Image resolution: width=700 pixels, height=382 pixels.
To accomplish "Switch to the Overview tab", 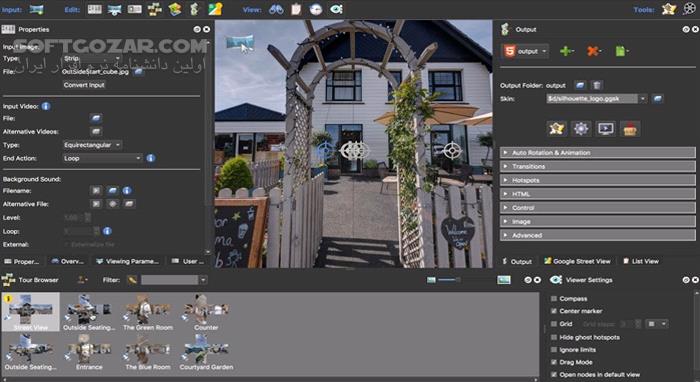I will point(67,262).
